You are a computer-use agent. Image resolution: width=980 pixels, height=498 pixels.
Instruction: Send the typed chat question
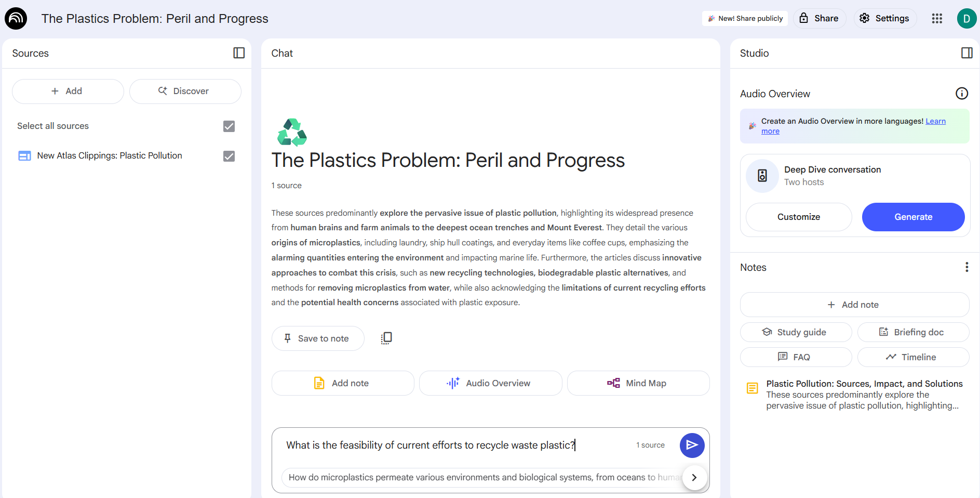pyautogui.click(x=692, y=445)
